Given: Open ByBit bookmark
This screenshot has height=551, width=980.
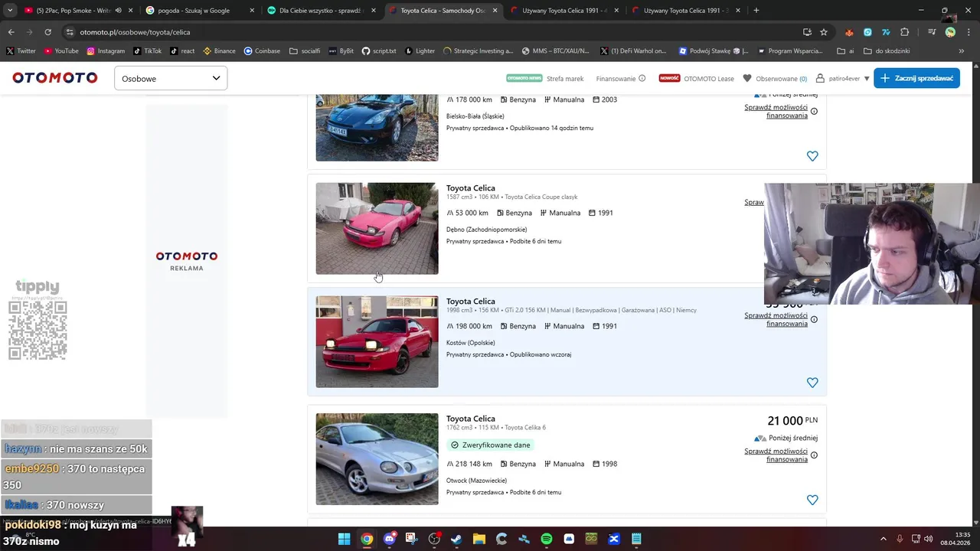Looking at the screenshot, I should [341, 51].
